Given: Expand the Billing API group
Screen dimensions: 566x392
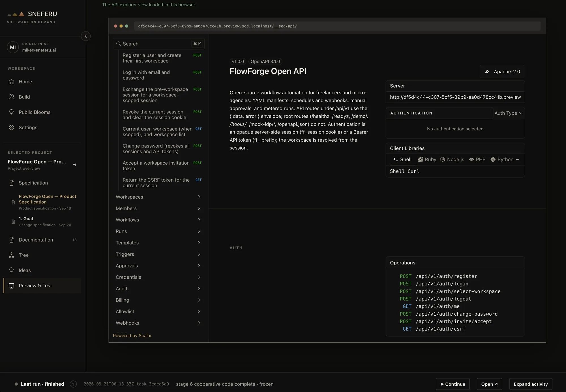Looking at the screenshot, I should (158, 300).
